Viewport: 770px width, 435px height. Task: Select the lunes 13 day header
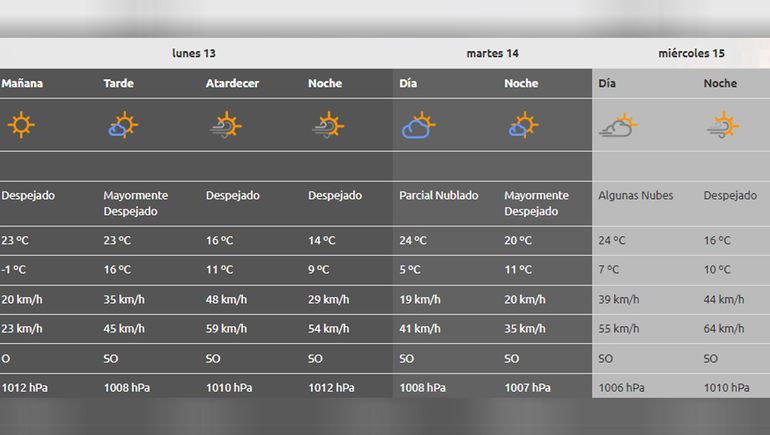(x=193, y=54)
